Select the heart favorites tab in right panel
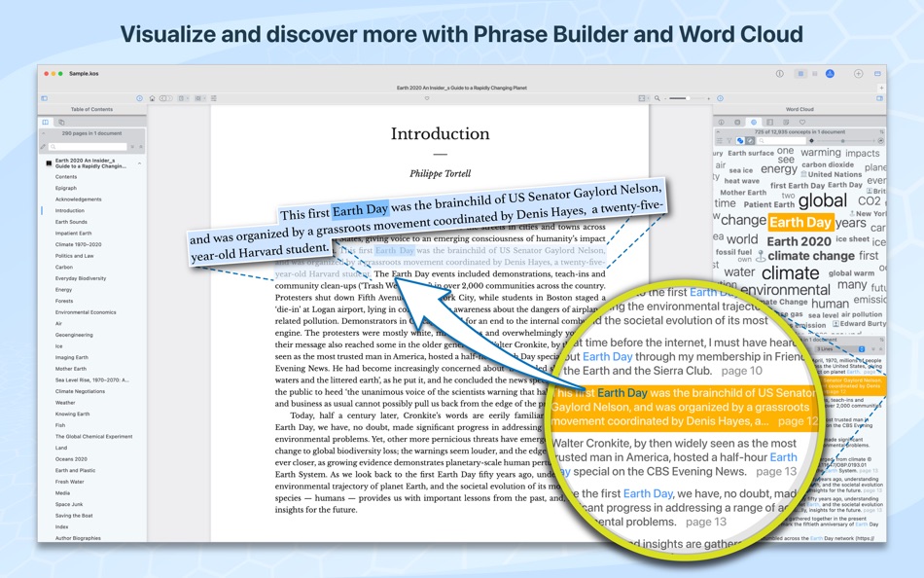Viewport: 924px width, 578px height. point(802,122)
